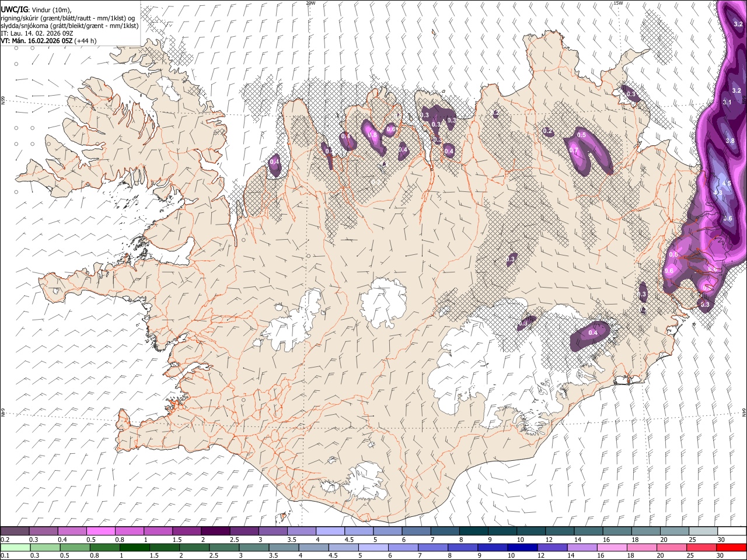Select the darkest purple 2 snow legend swatch

[x=215, y=531]
